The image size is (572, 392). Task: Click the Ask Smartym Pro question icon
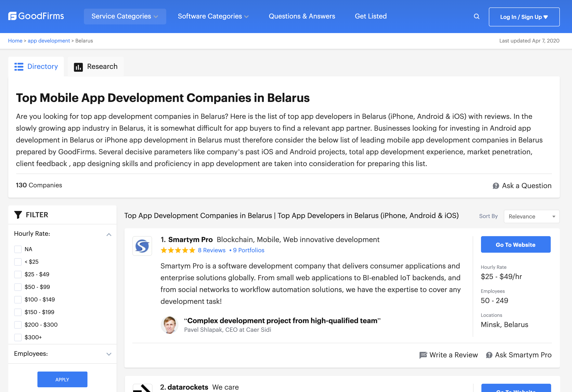[x=489, y=355]
